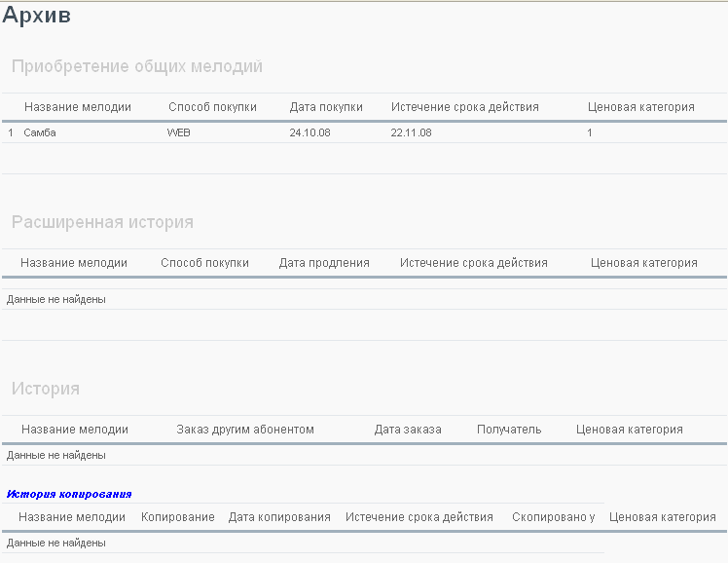Click "Дата копирования" column header

point(279,517)
